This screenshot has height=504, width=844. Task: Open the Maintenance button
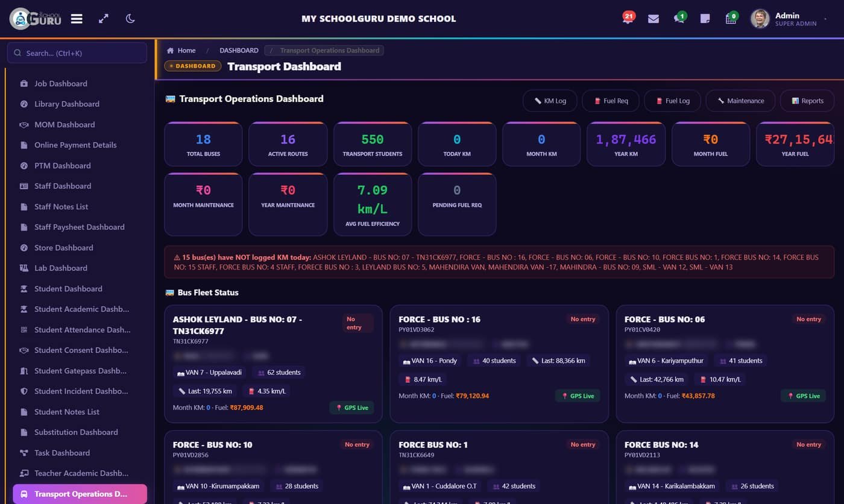[740, 101]
